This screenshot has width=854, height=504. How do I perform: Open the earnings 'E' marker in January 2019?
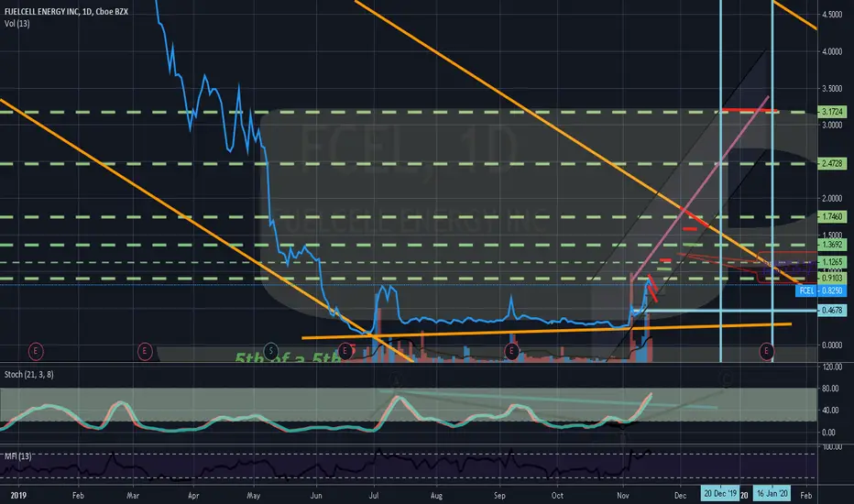point(36,351)
